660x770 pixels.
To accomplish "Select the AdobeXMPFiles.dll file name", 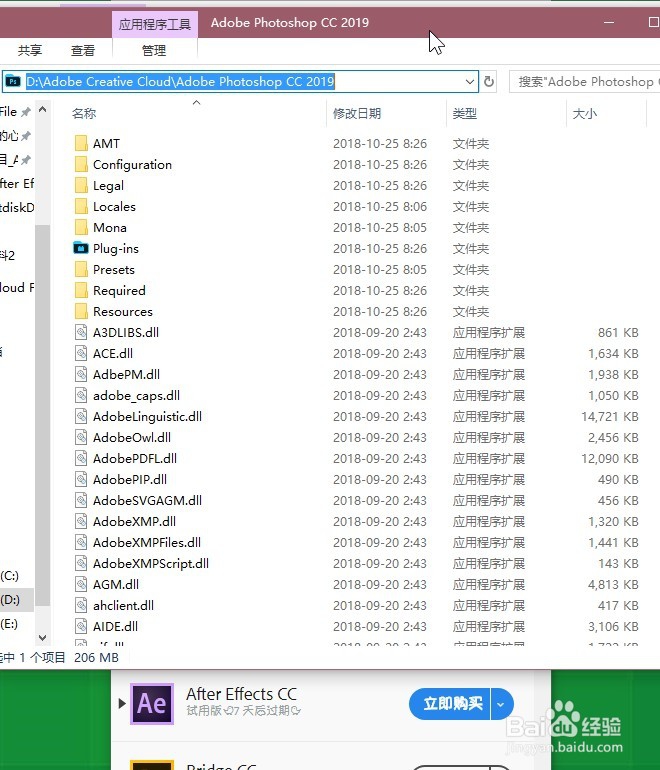I will tap(147, 543).
